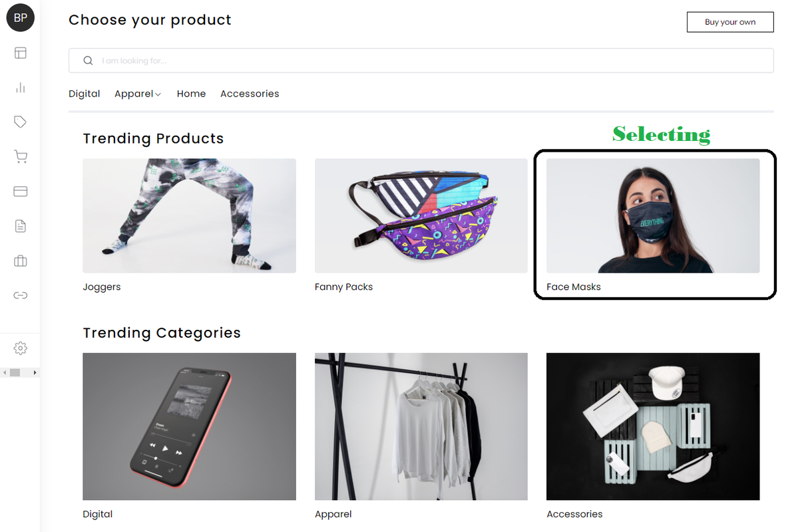Open the link chain icon in sidebar
The image size is (802, 532).
(x=21, y=295)
